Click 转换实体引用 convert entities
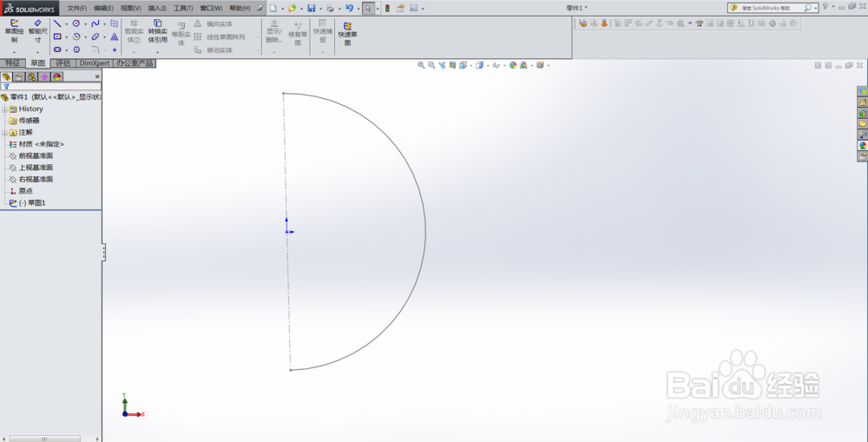Viewport: 868px width, 442px height. tap(158, 31)
